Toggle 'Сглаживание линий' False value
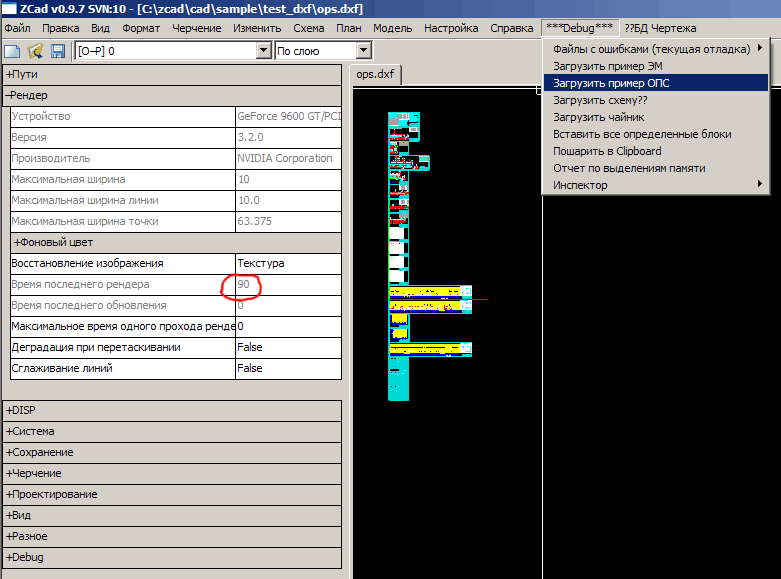The width and height of the screenshot is (781, 579). tap(250, 368)
